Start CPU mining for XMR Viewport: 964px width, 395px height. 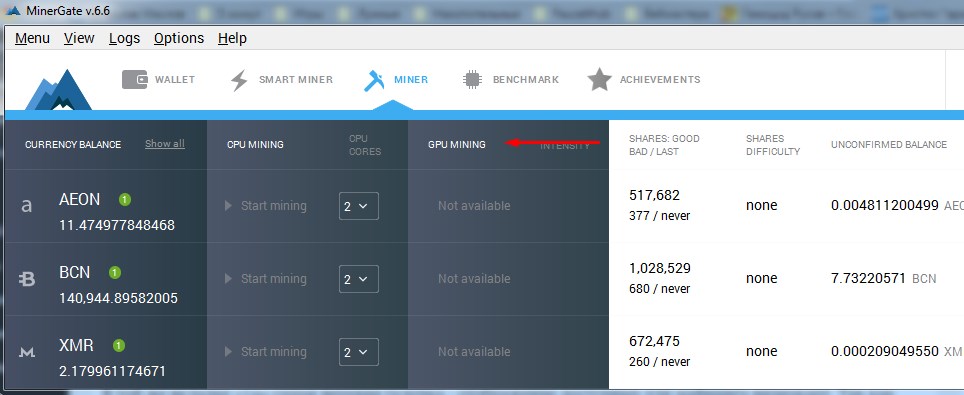point(266,352)
